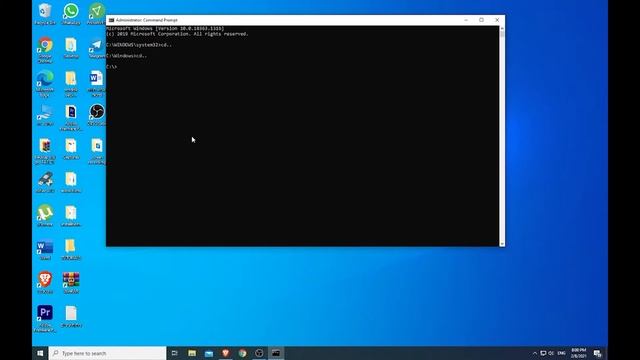Open the Recycle Bin desktop icon
This screenshot has width=640, height=360.
pyautogui.click(x=45, y=12)
